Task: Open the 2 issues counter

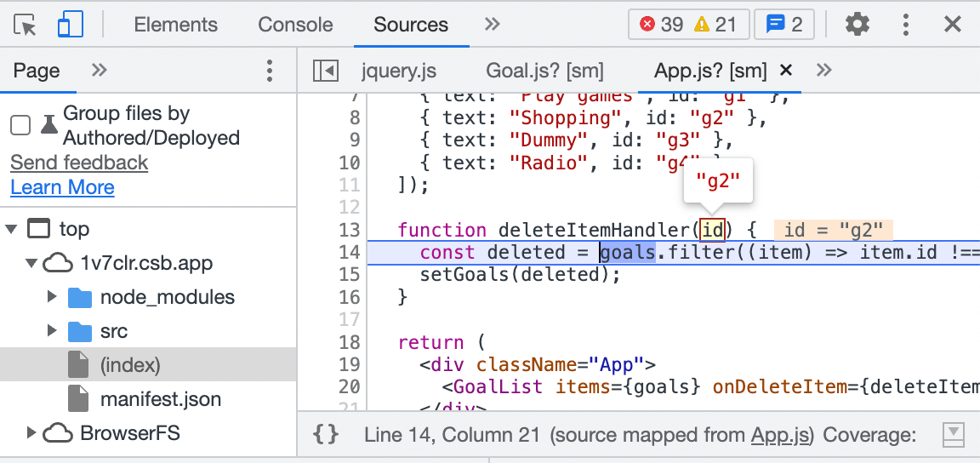Action: [783, 25]
